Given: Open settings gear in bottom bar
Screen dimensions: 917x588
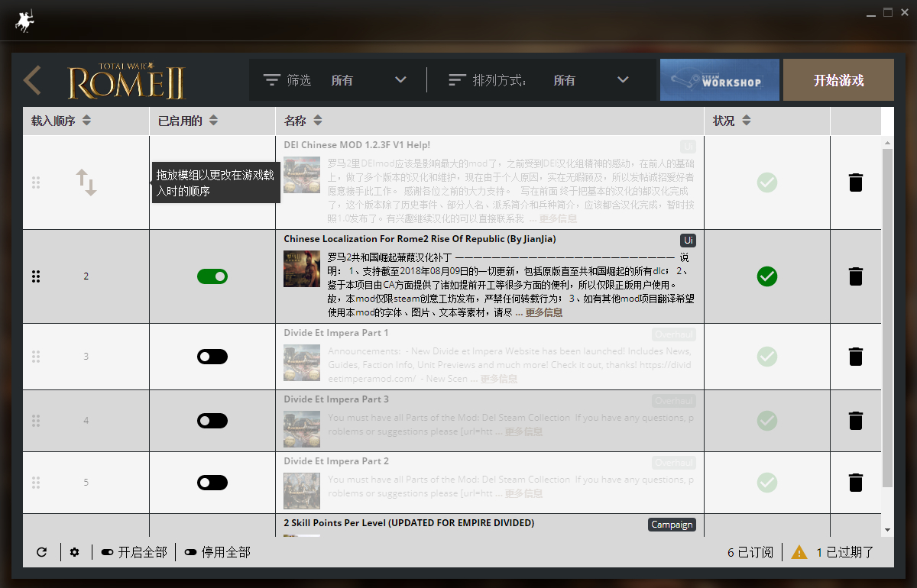Looking at the screenshot, I should [x=74, y=552].
